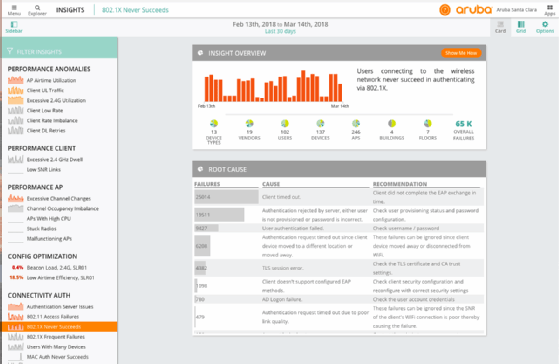Viewport: 559px width, 364px height.
Task: Click APs pie chart icon
Action: (356, 123)
